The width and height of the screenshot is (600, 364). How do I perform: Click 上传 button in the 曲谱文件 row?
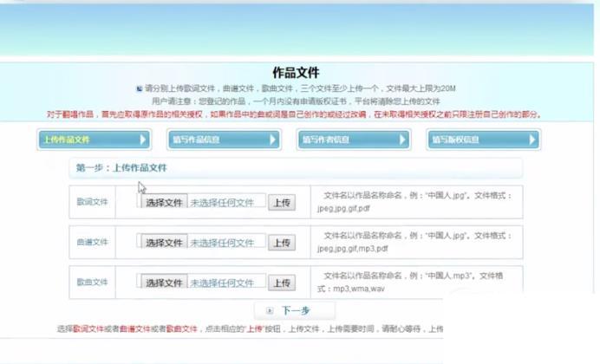pyautogui.click(x=281, y=243)
